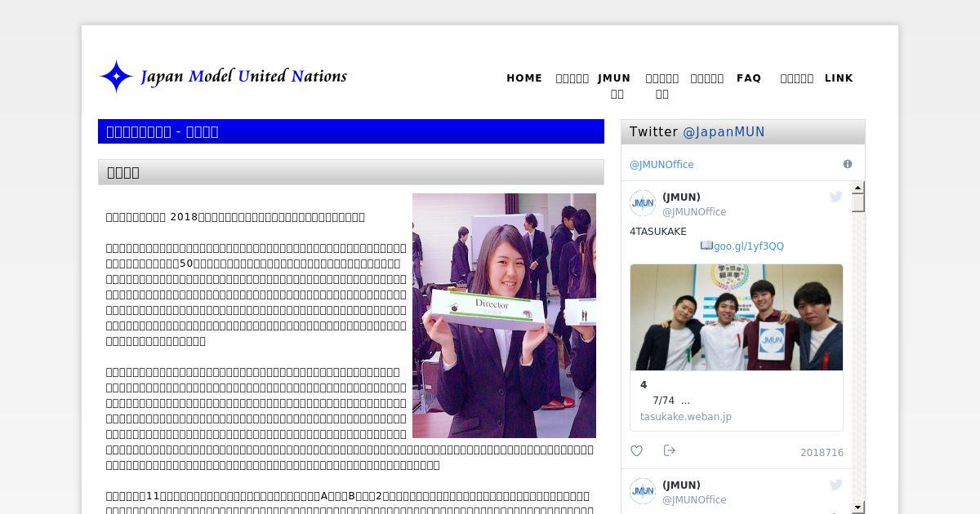
Task: Click the Japan Model United Nations logo
Action: 223,77
